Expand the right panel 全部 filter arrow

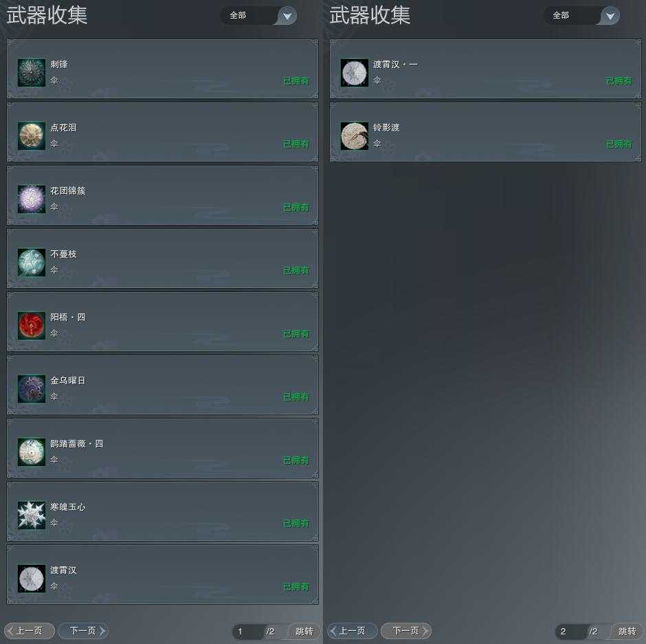coord(610,16)
